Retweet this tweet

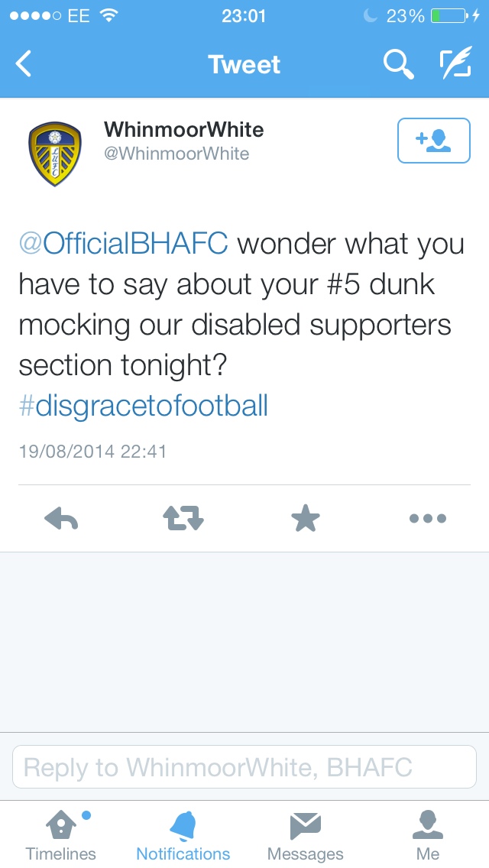[x=183, y=519]
